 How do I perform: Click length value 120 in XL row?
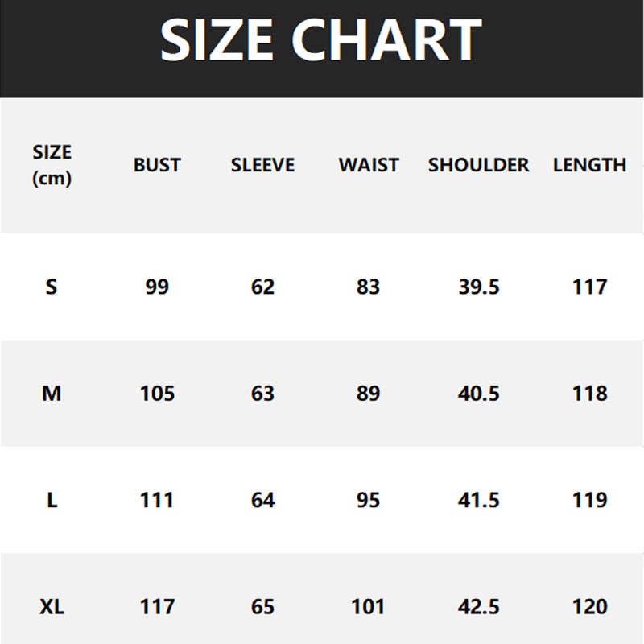[589, 606]
